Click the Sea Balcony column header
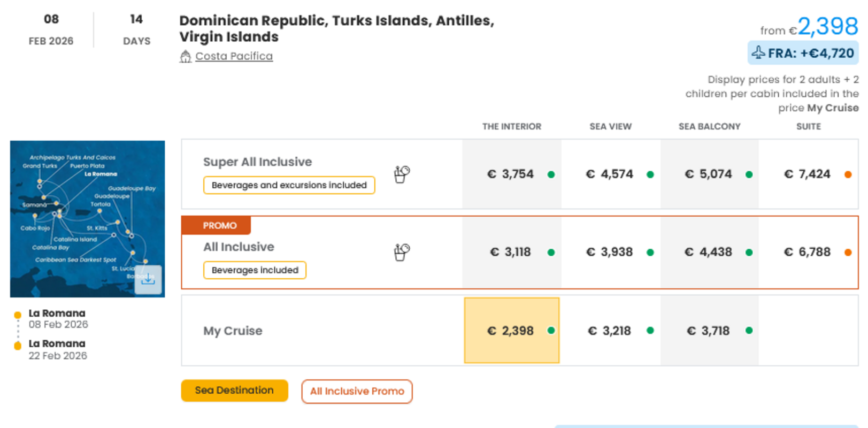Image resolution: width=868 pixels, height=428 pixels. point(709,127)
